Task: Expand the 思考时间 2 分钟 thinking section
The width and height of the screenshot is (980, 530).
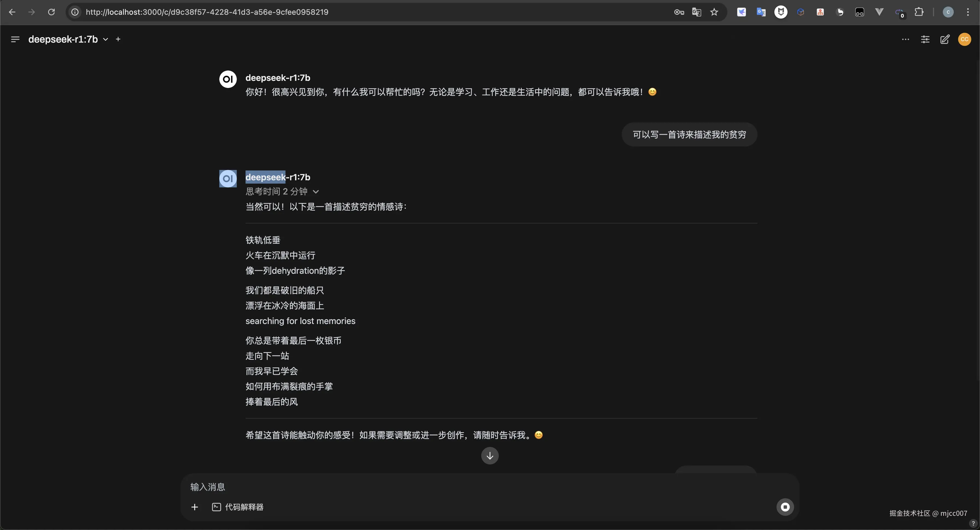Action: point(282,192)
